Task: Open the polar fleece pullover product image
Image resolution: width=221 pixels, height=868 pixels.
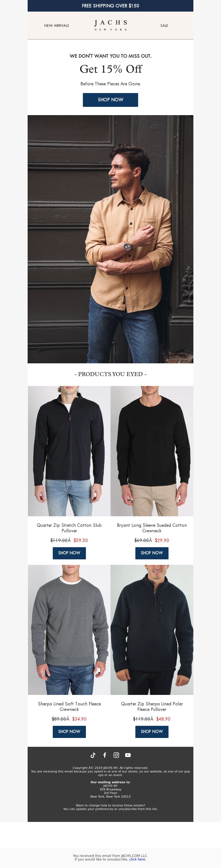Action: click(152, 629)
